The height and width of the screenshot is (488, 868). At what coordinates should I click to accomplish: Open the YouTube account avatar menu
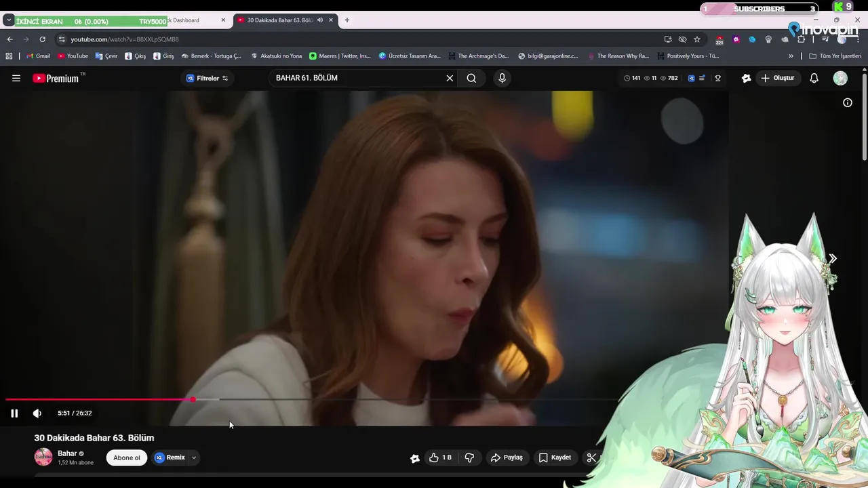pos(840,78)
